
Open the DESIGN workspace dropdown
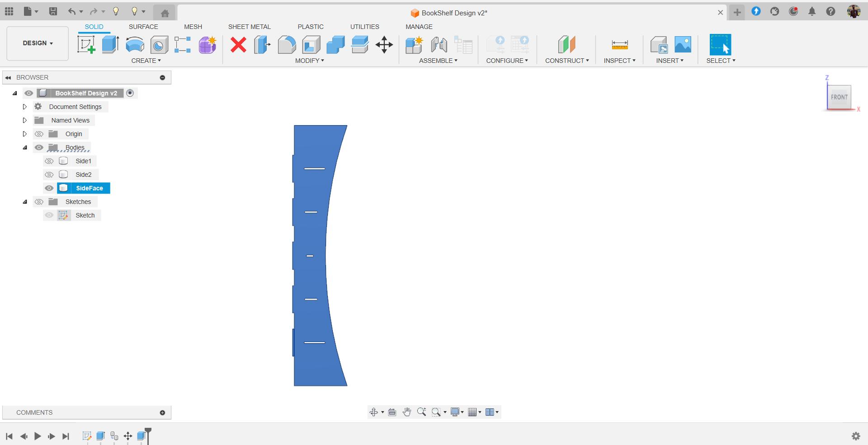coord(38,43)
